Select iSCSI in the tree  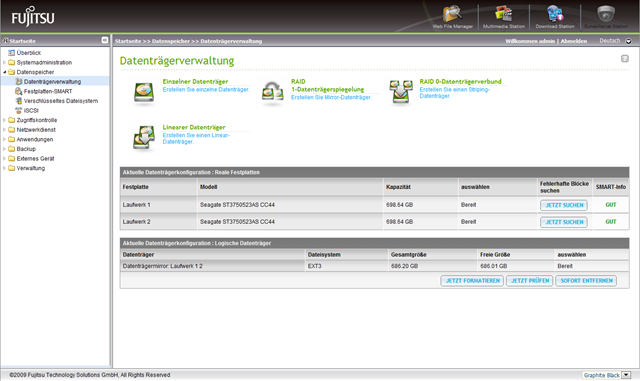[x=31, y=110]
